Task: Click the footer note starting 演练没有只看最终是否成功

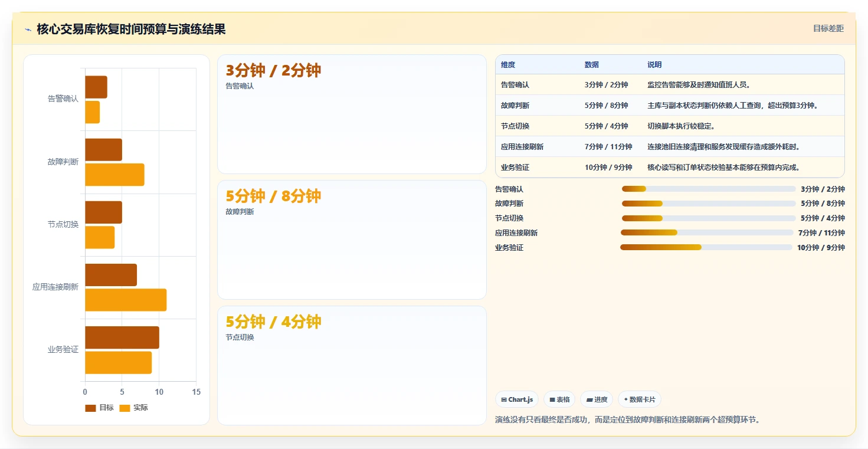Action: (x=629, y=420)
